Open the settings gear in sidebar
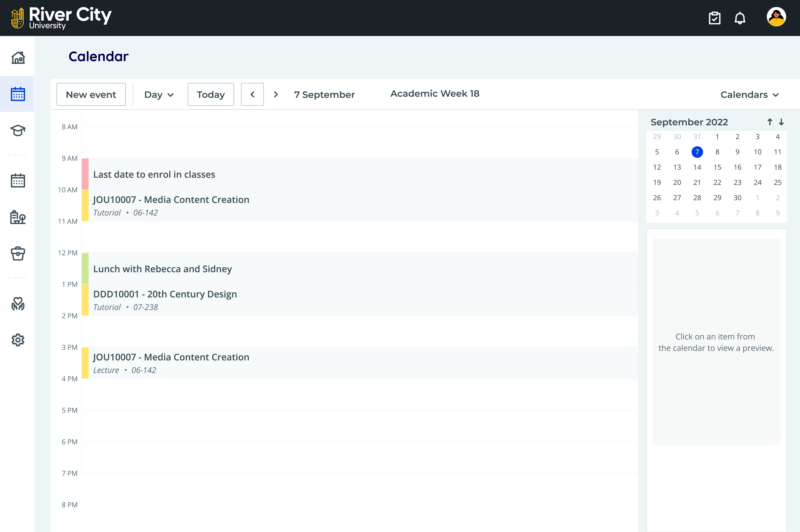 point(18,340)
